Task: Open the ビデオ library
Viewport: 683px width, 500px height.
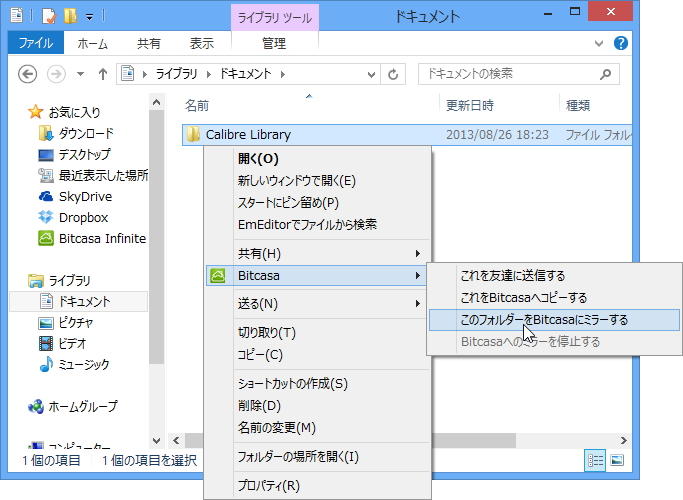Action: pos(63,343)
